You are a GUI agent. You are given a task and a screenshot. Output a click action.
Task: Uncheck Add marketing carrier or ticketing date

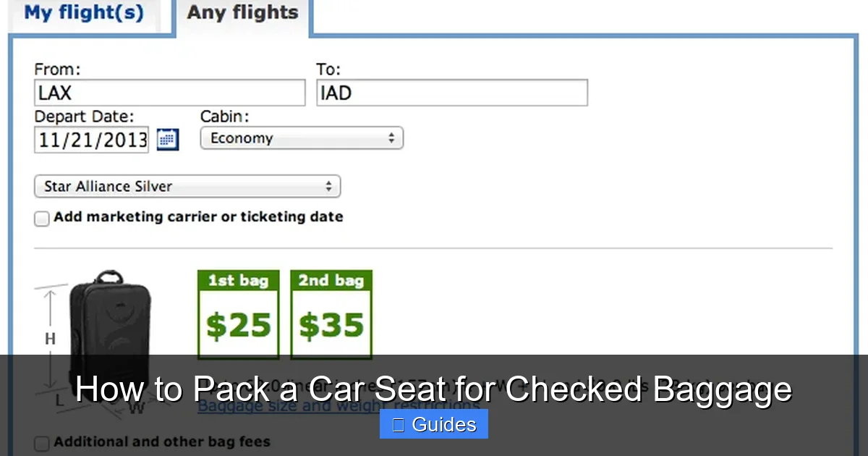(x=41, y=218)
